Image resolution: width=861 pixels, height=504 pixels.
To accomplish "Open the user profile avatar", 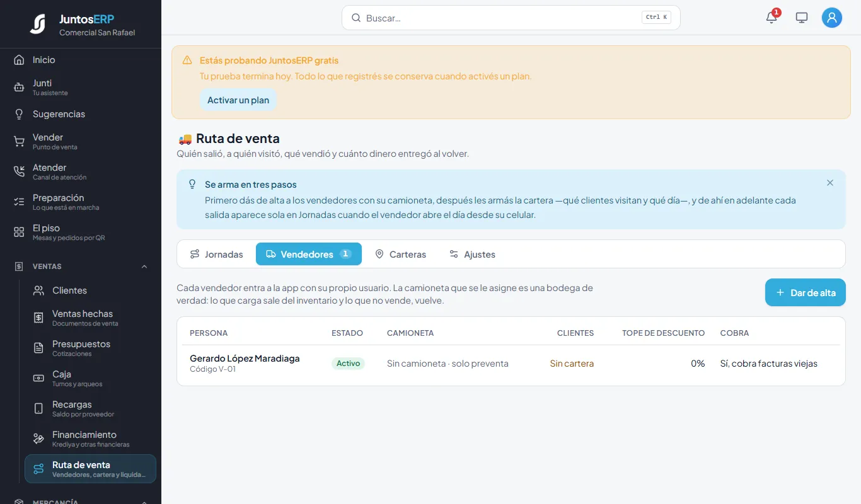I will click(x=832, y=18).
